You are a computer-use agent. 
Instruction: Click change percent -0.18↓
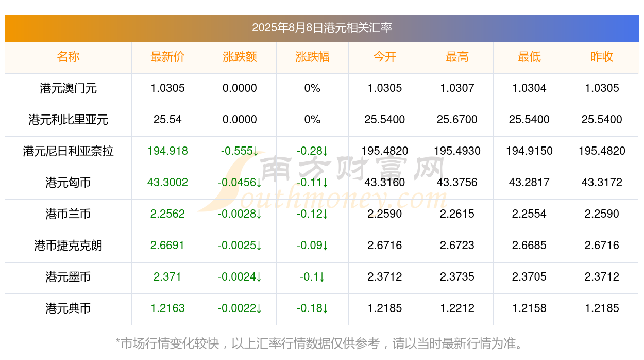point(312,308)
